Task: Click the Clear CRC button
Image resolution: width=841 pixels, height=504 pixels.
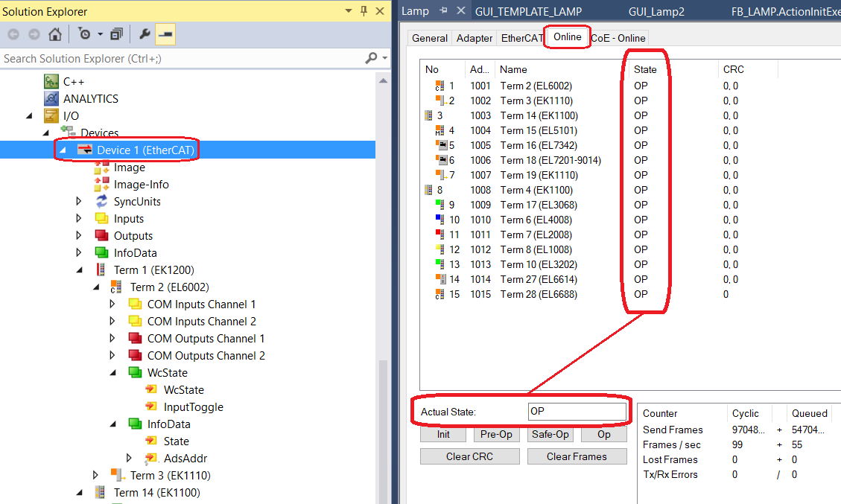Action: pos(469,456)
